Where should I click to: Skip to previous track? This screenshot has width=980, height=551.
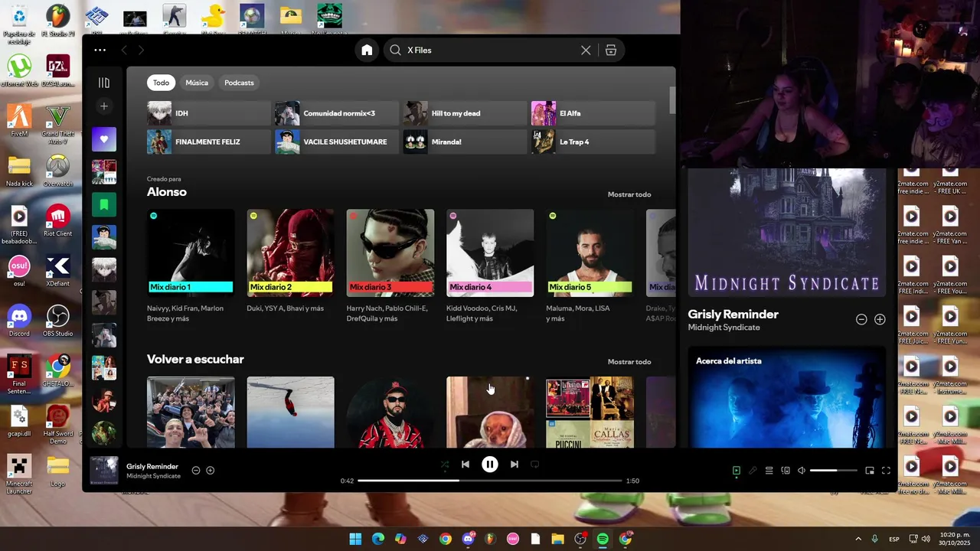pos(465,464)
